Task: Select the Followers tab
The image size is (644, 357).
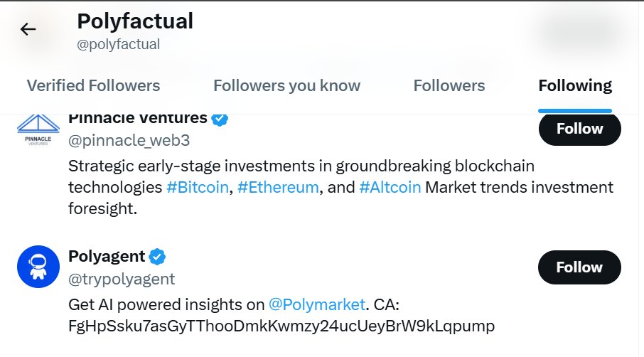Action: (449, 85)
